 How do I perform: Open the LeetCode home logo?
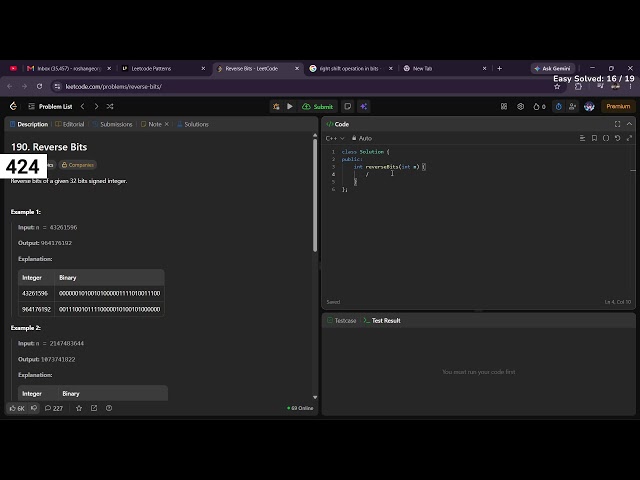13,107
